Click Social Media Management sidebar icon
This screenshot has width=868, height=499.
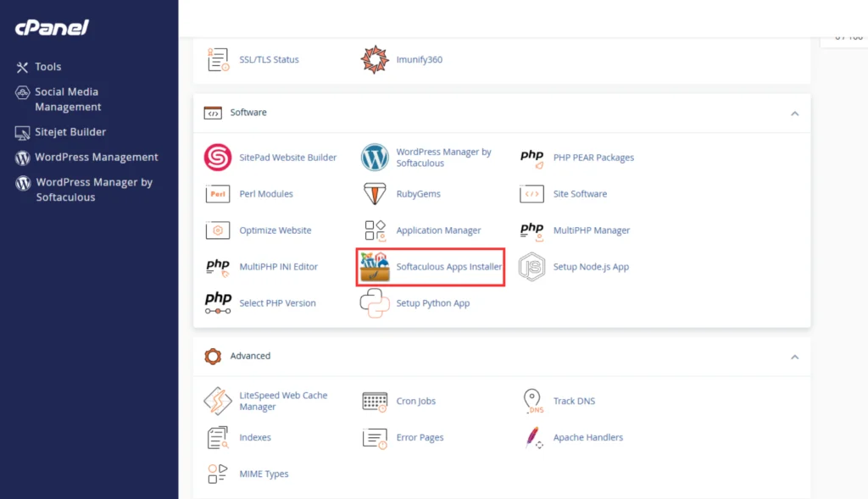click(22, 92)
